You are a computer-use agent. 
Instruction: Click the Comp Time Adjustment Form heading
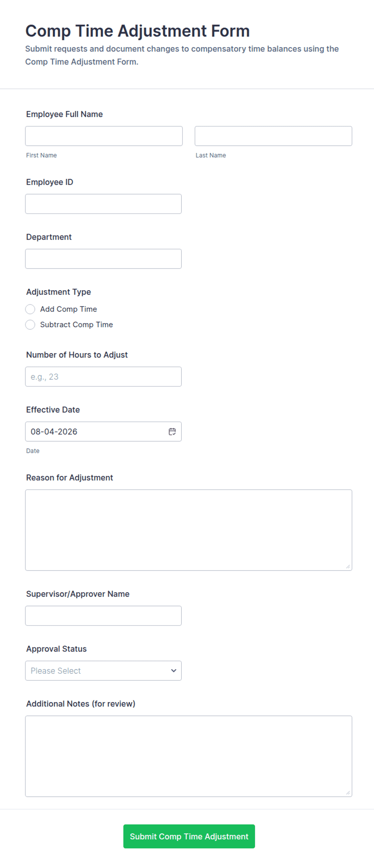[x=138, y=31]
